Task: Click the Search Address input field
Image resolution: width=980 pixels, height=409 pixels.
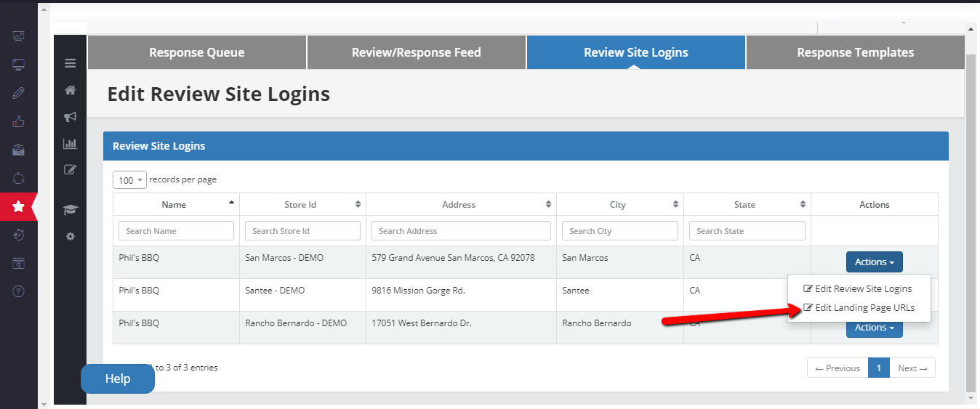Action: [x=461, y=231]
